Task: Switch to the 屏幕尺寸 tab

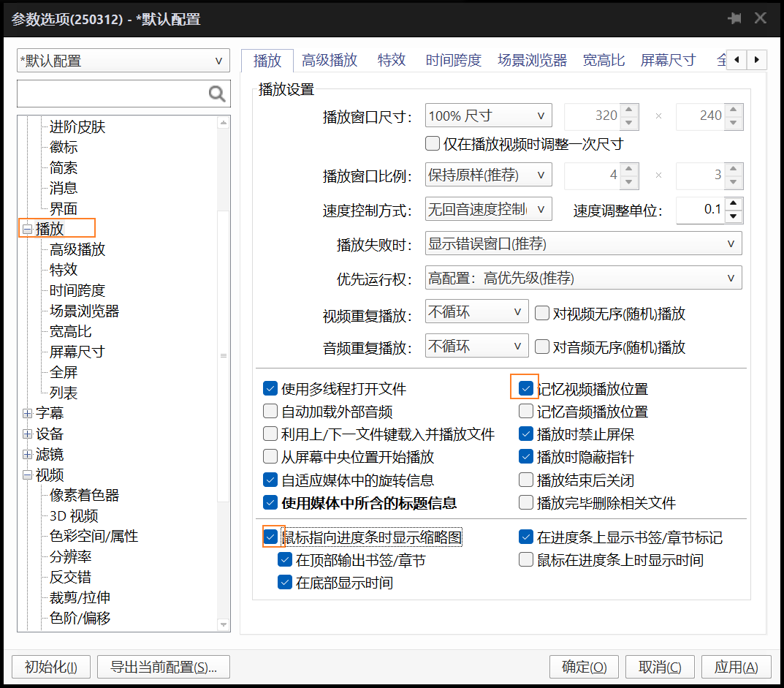Action: click(668, 61)
